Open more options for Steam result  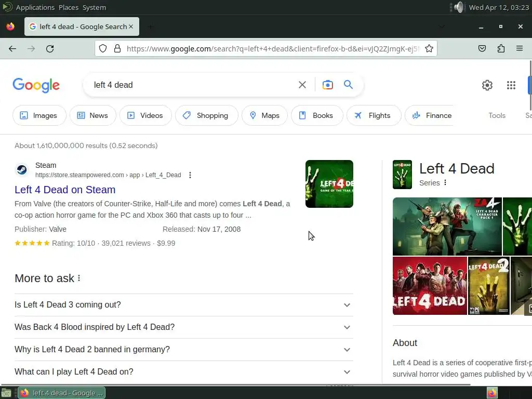coord(190,175)
